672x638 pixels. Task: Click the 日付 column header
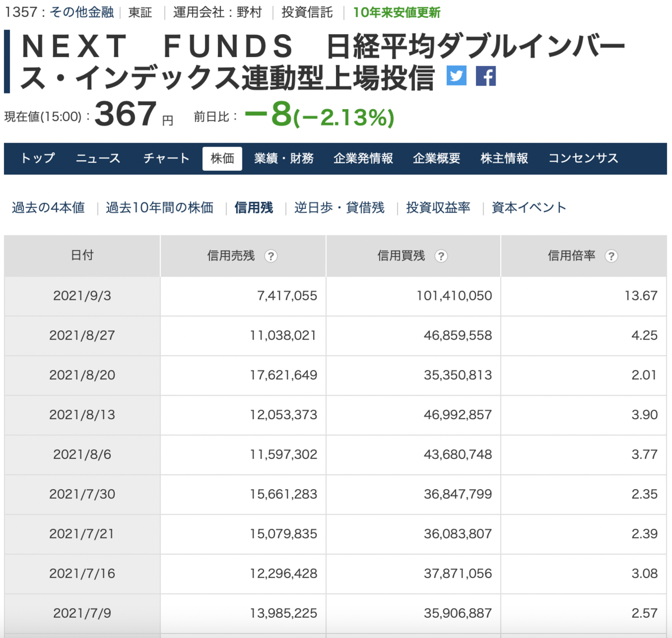coord(82,256)
